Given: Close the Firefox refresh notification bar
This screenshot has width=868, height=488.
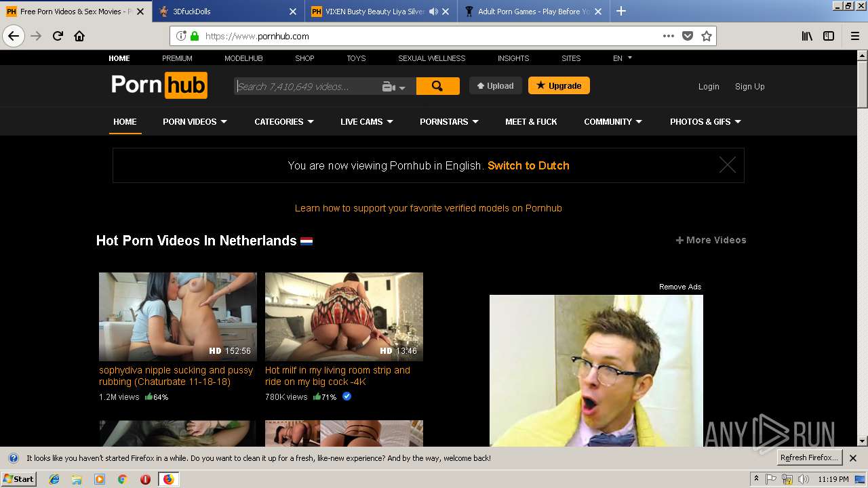Looking at the screenshot, I should coord(853,458).
